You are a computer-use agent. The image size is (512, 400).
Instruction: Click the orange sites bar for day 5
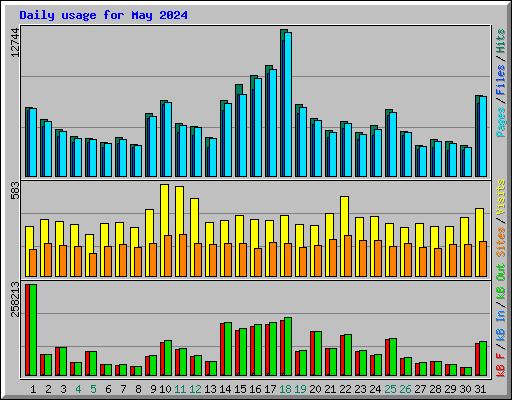(93, 265)
